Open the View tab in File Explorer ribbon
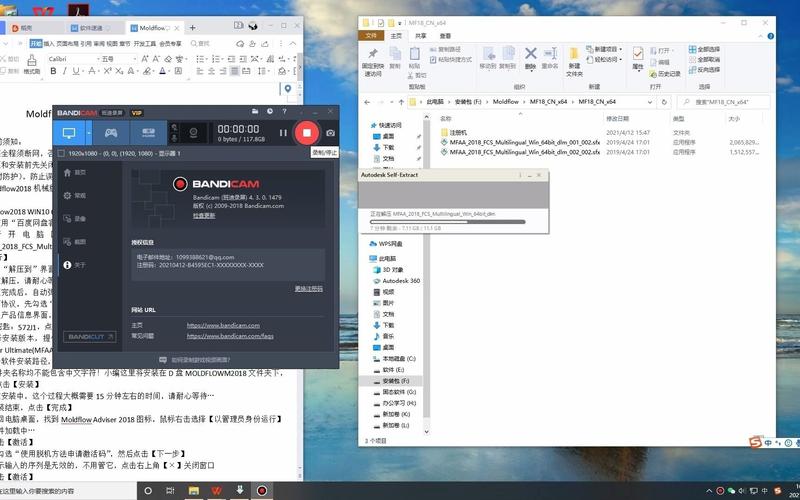 pyautogui.click(x=445, y=36)
